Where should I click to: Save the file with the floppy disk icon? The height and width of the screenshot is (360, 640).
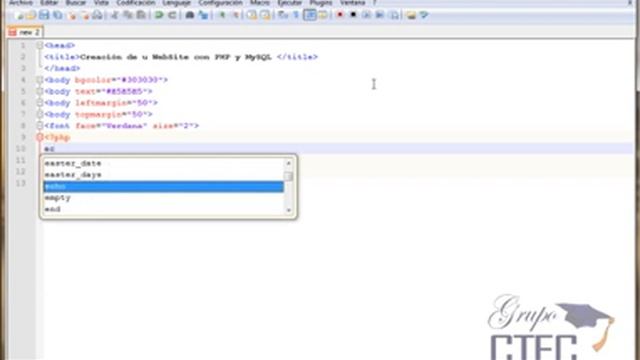click(44, 16)
